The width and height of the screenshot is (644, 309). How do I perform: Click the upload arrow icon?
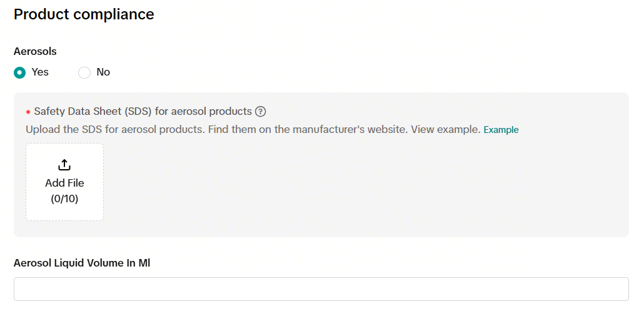[x=64, y=165]
